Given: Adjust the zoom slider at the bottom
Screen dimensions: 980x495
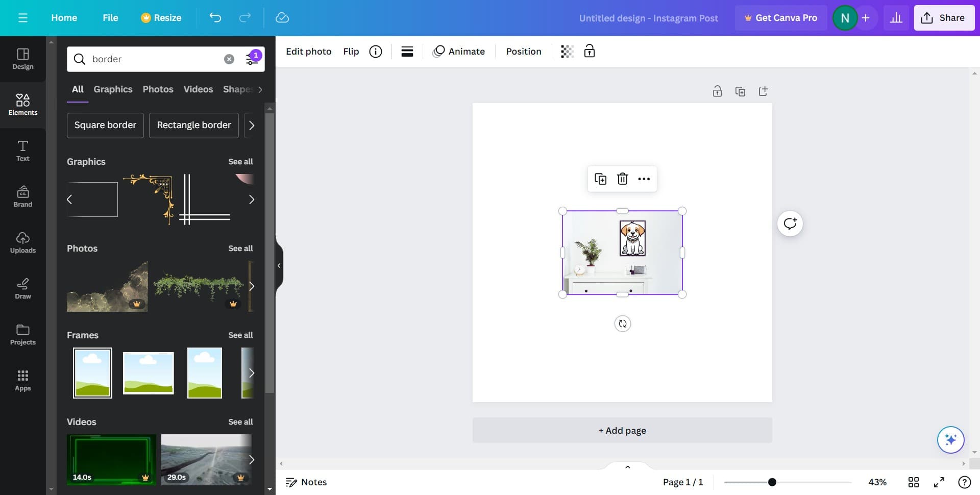Looking at the screenshot, I should [x=772, y=481].
